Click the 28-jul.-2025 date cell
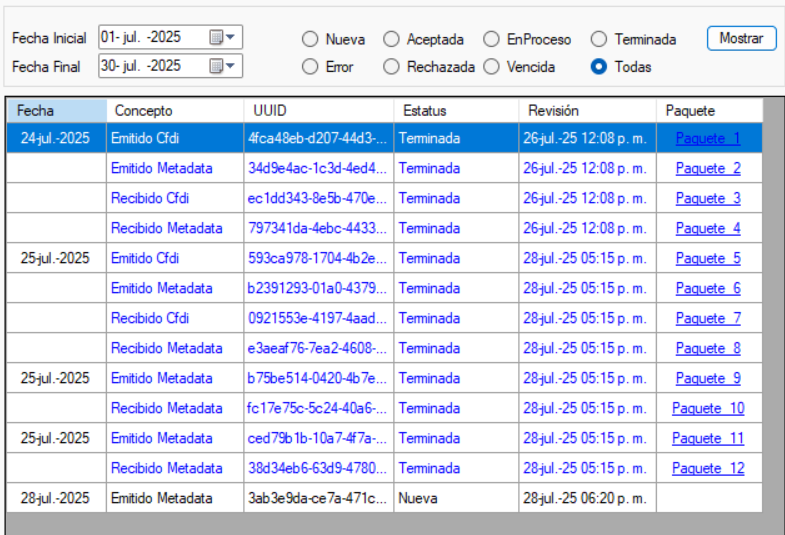785x535 pixels. [x=57, y=498]
